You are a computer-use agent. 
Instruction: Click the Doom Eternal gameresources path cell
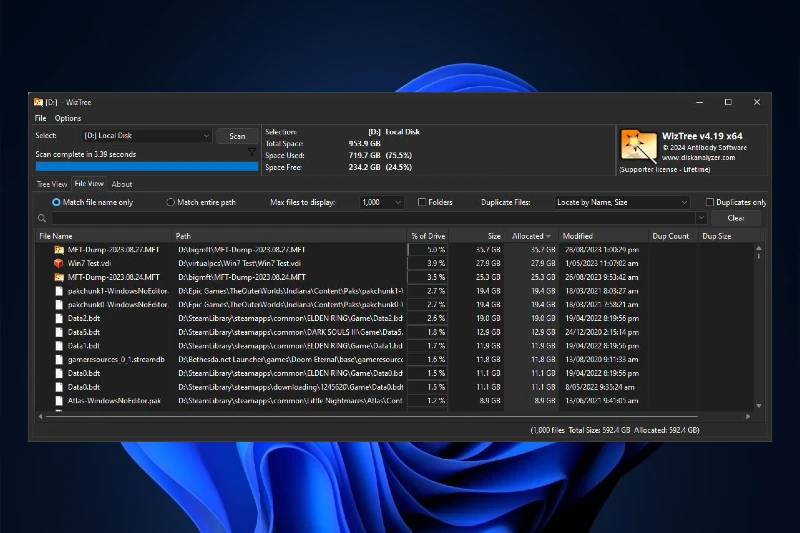pyautogui.click(x=290, y=360)
